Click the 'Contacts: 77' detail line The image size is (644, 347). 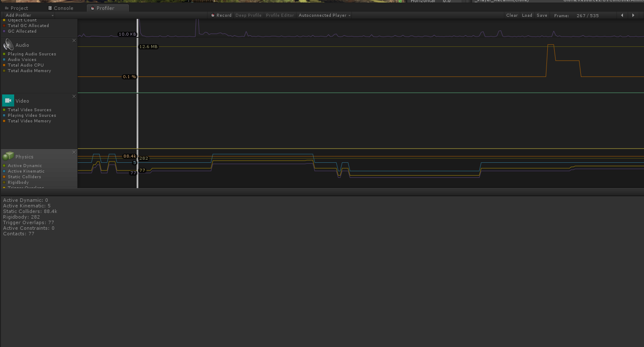click(18, 234)
